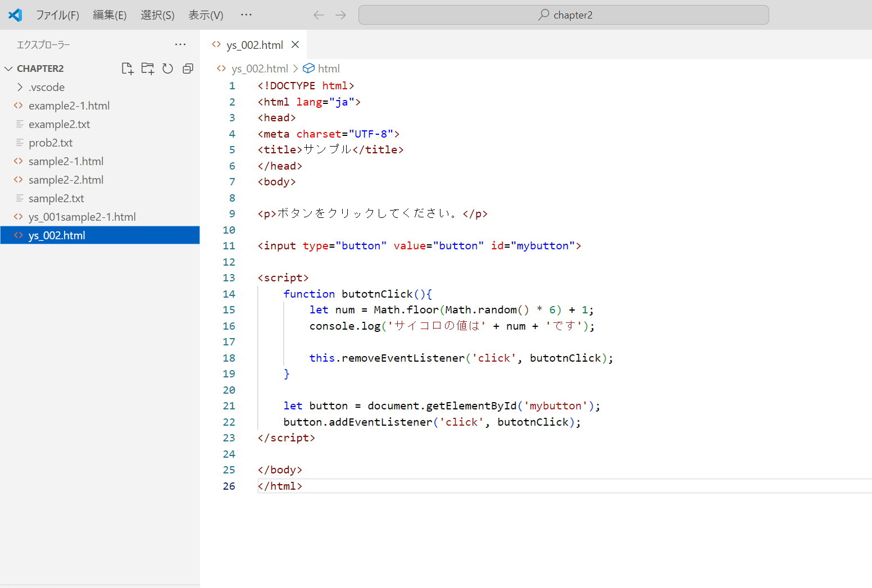The height and width of the screenshot is (588, 872).
Task: Open the 編集(E) menu
Action: tap(110, 15)
